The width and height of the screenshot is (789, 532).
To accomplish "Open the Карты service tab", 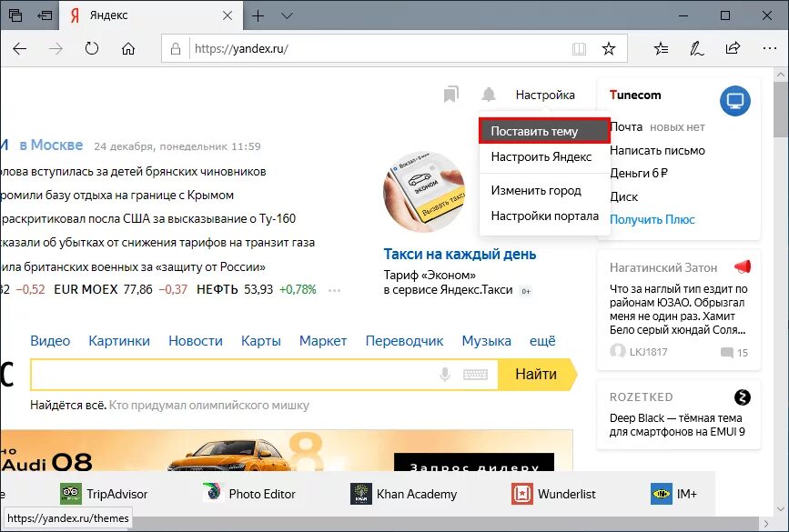I will (260, 341).
